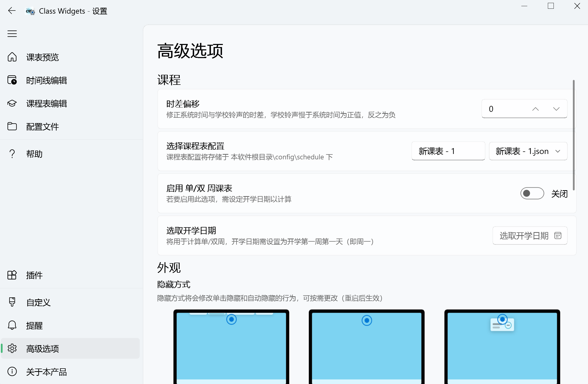The image size is (588, 384).
Task: Maximize the Class Widgets settings window
Action: pyautogui.click(x=551, y=6)
